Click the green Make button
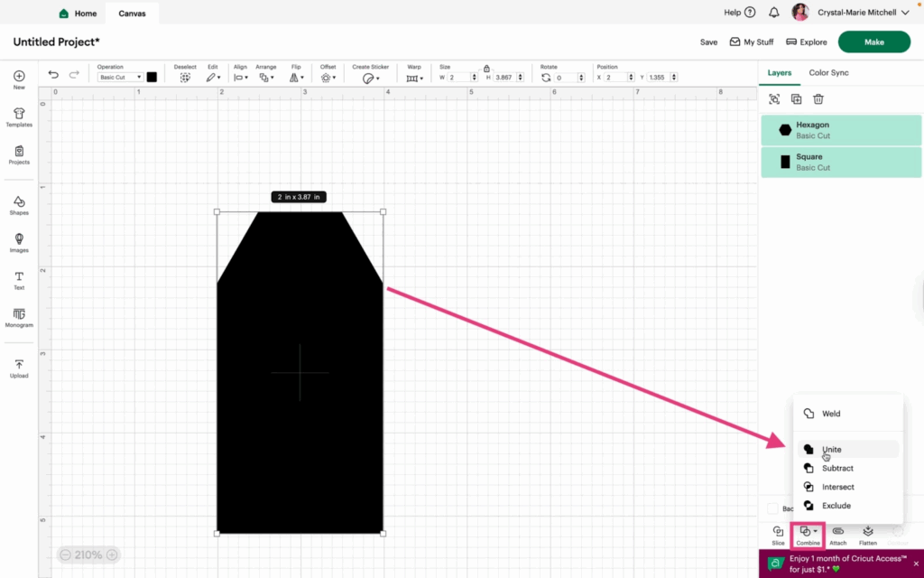 tap(873, 42)
